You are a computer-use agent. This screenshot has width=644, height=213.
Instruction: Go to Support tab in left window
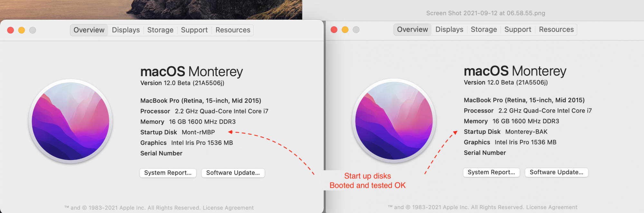click(194, 30)
